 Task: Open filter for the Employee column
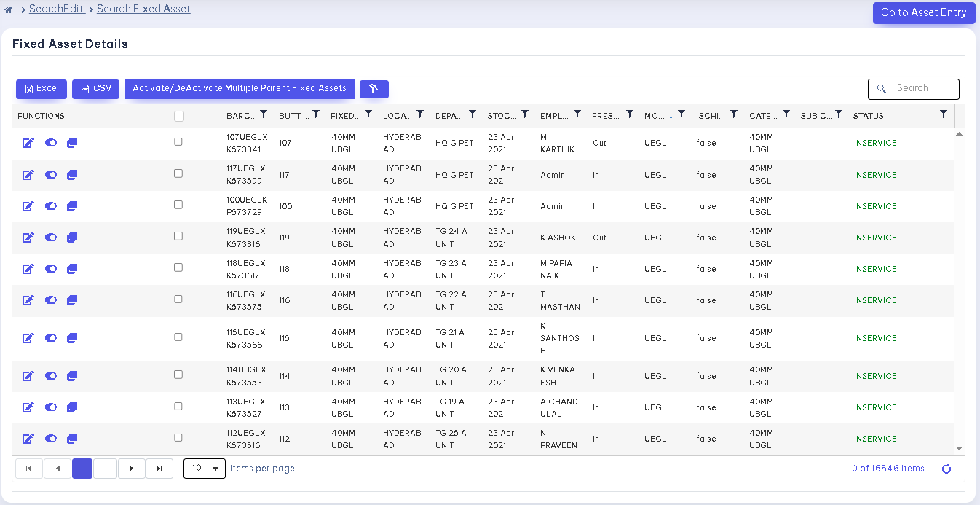[x=577, y=114]
